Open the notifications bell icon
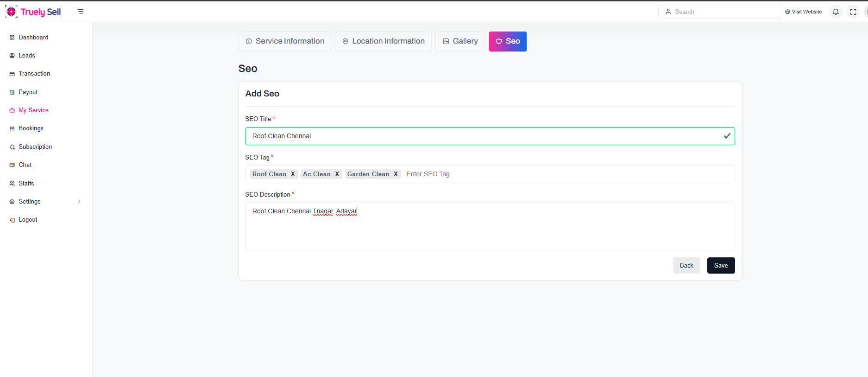This screenshot has width=868, height=377. click(836, 12)
